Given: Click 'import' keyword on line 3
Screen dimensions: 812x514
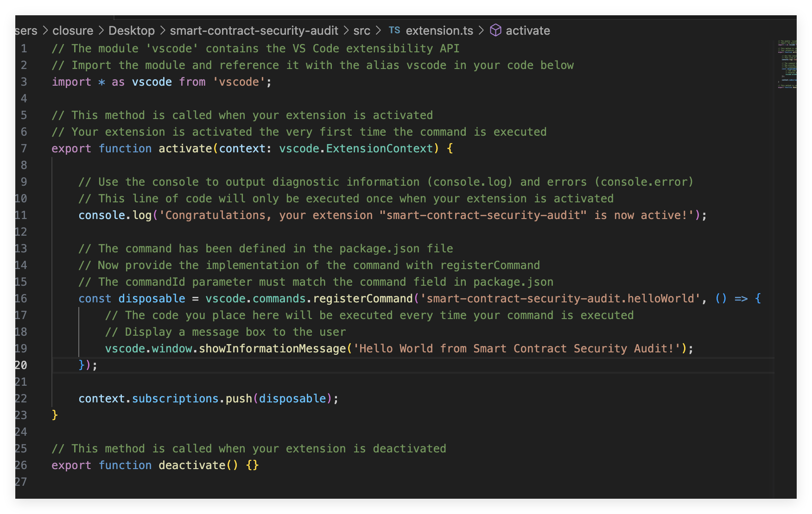Looking at the screenshot, I should (71, 82).
